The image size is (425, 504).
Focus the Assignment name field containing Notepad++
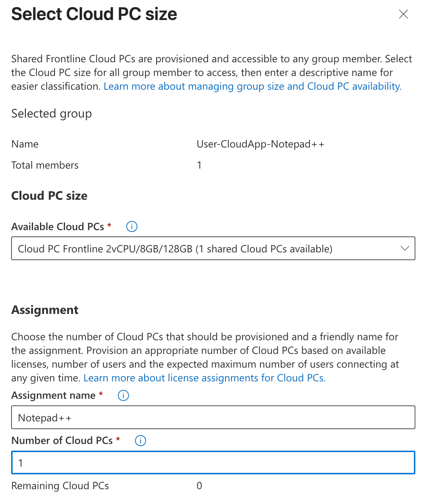point(213,418)
